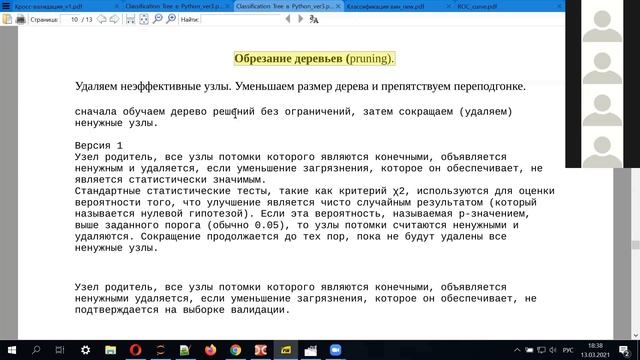Screen dimensions: 640x360
Task: Show hidden system tray icons
Action: pyautogui.click(x=517, y=350)
